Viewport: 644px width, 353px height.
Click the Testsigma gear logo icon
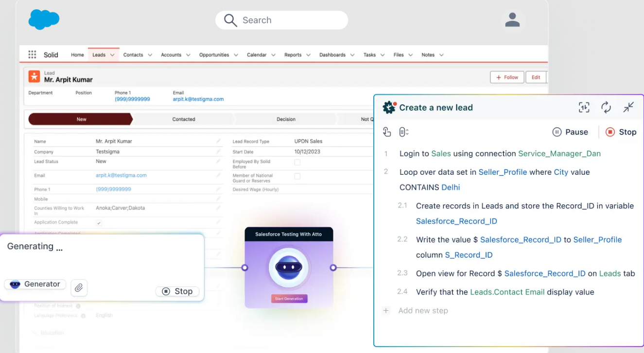[389, 107]
